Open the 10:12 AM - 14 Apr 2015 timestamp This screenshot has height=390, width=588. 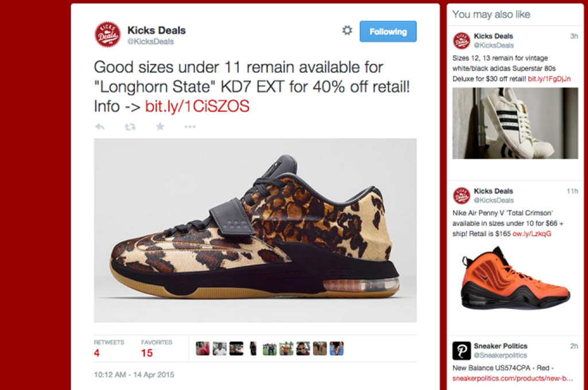[x=134, y=374]
